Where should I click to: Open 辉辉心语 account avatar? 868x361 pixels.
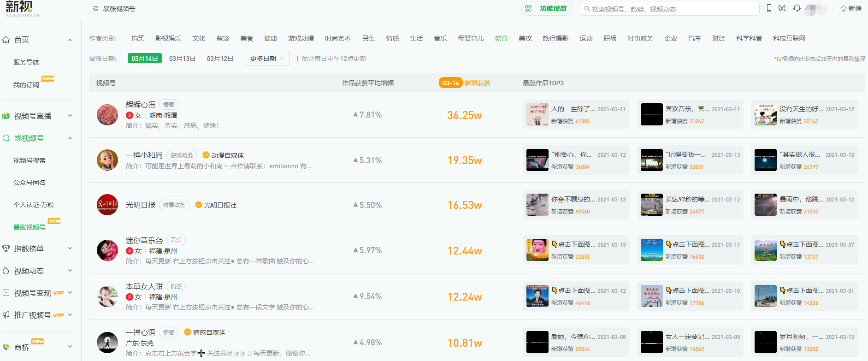[107, 115]
